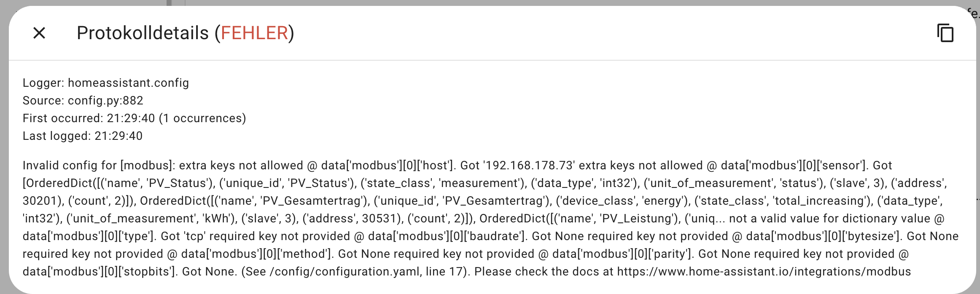Select the close icon beside the dialog title
Viewport: 980px width, 294px height.
tap(39, 33)
